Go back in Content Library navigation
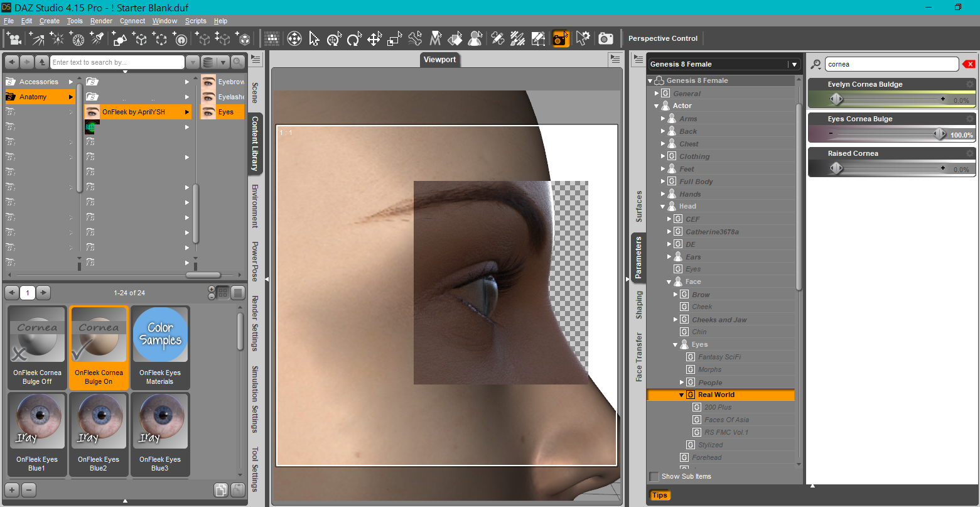Screen dimensions: 980x507 tap(11, 62)
